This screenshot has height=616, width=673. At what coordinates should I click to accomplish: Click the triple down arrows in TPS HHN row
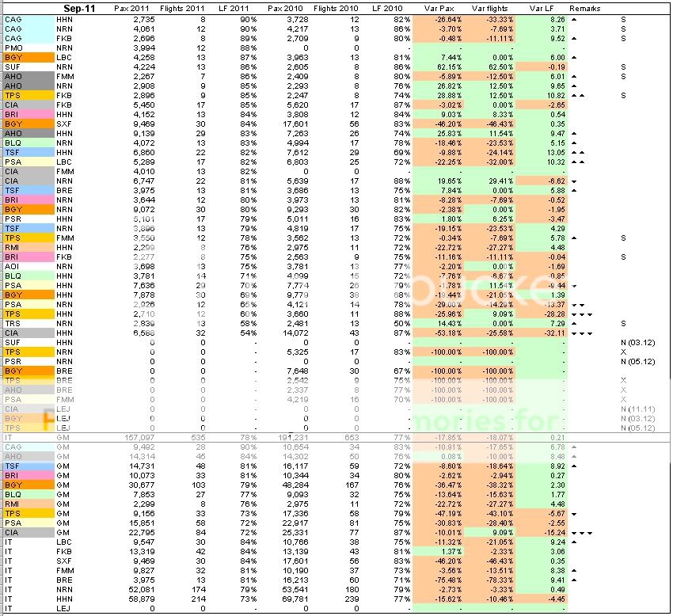[580, 314]
